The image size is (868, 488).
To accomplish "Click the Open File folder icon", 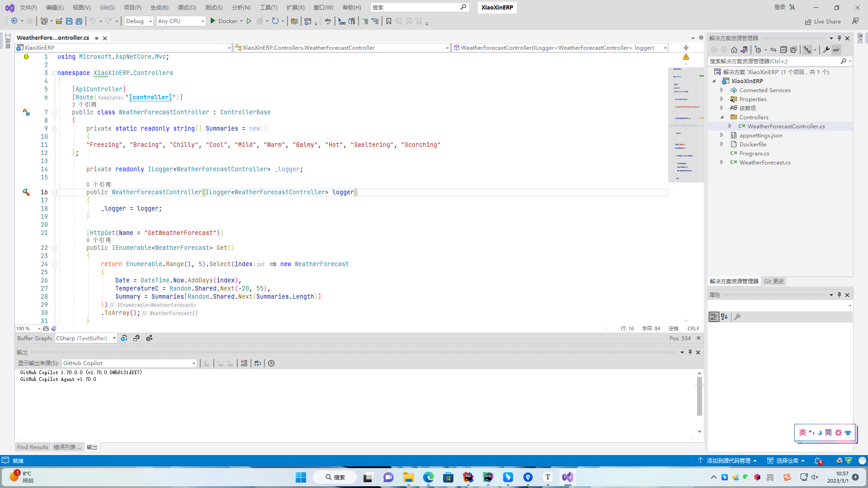I will tap(59, 21).
